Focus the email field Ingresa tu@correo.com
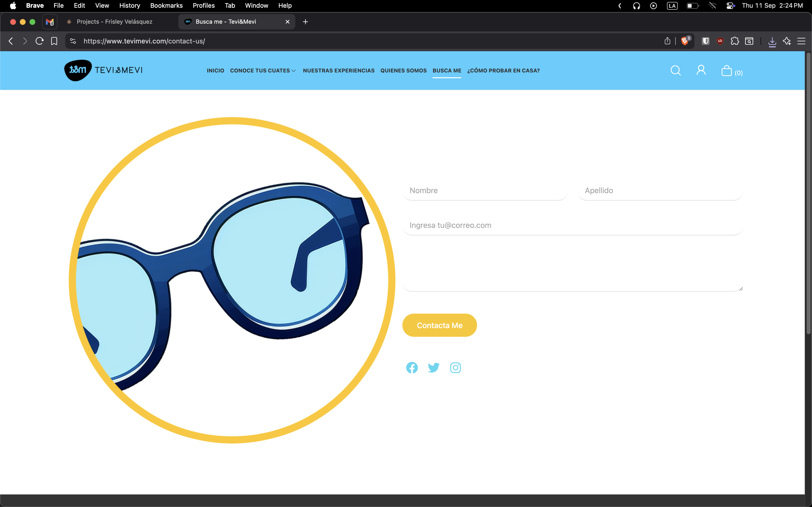812x507 pixels. click(572, 225)
